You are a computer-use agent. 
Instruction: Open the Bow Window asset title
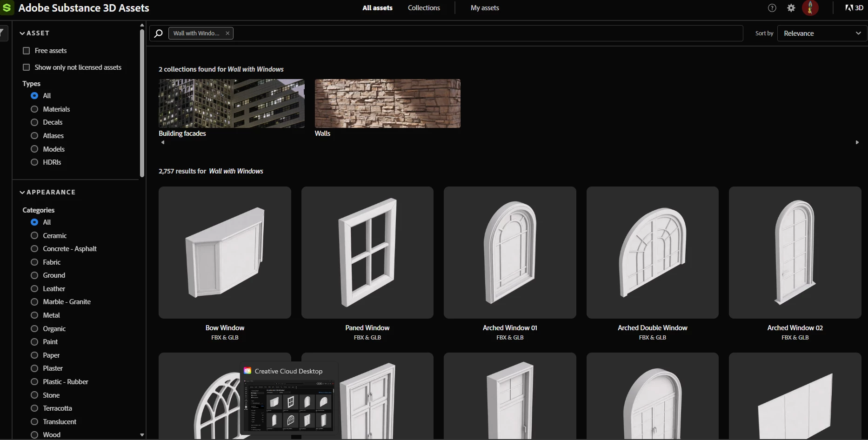225,328
